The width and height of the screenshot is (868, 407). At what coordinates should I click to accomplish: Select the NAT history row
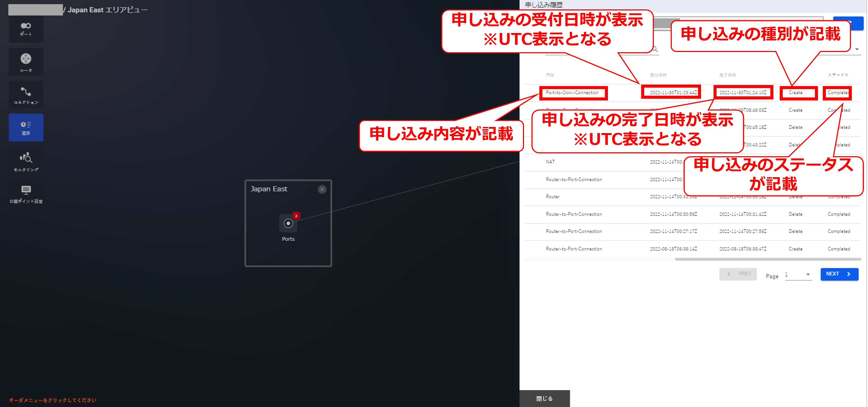(x=550, y=162)
